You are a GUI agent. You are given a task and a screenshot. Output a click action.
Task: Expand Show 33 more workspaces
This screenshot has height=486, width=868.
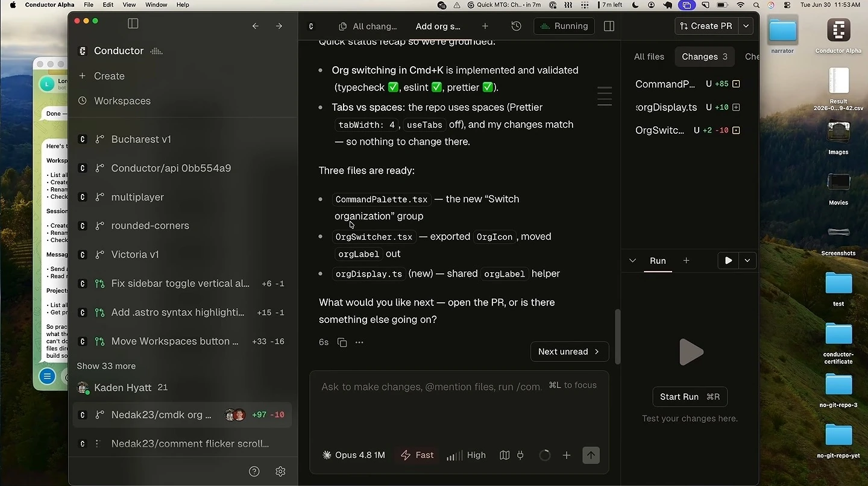click(x=106, y=366)
